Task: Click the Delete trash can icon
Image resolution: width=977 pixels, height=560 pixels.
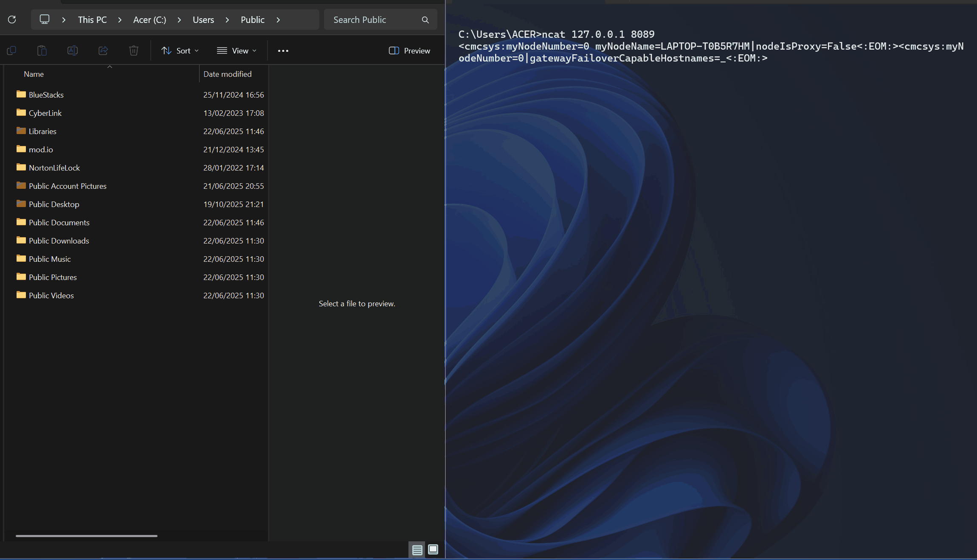Action: (134, 50)
